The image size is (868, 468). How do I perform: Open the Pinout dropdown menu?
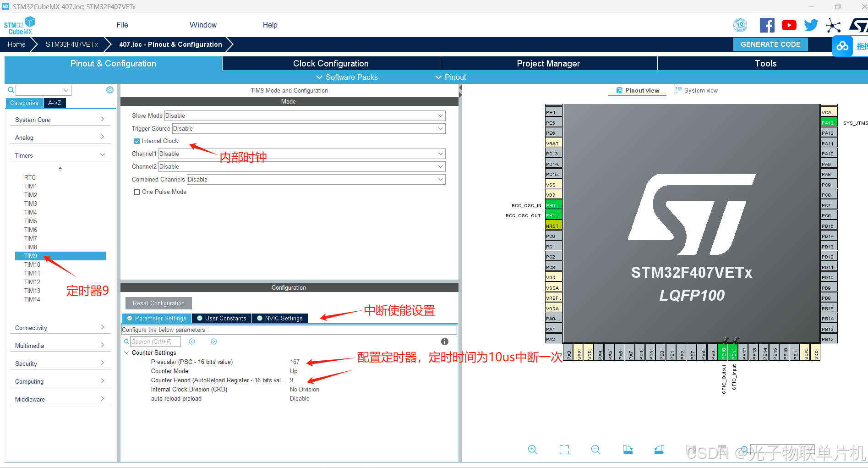(x=451, y=77)
